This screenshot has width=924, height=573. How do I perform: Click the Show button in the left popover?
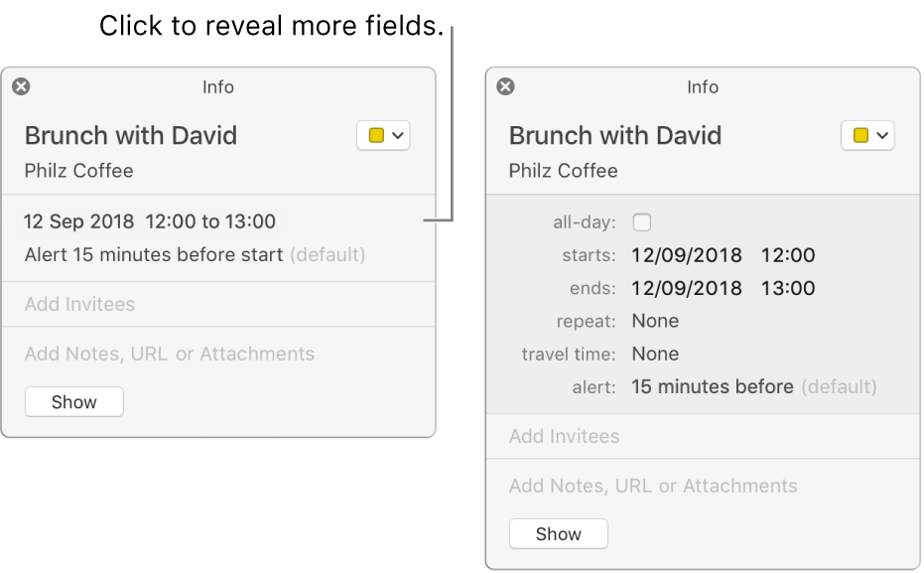[x=73, y=401]
